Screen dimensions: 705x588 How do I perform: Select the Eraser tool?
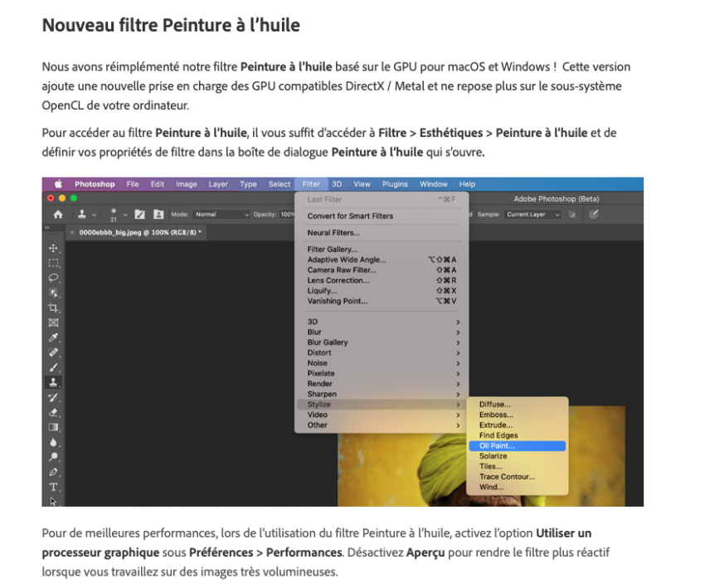tap(54, 412)
